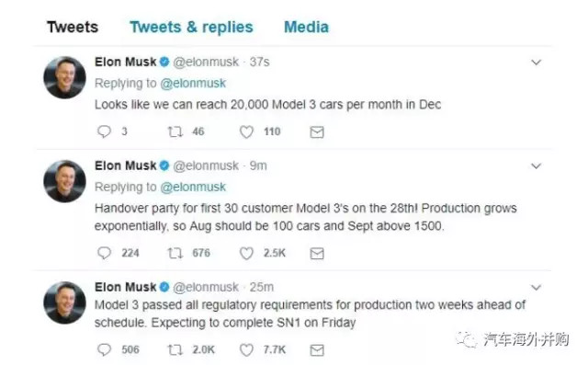The image size is (588, 365).
Task: Like the tweet posted 37s ago
Action: 246,131
